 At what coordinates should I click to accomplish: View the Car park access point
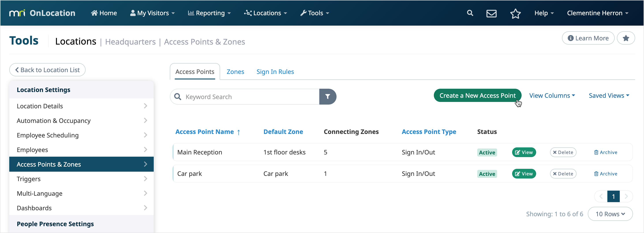(x=524, y=174)
